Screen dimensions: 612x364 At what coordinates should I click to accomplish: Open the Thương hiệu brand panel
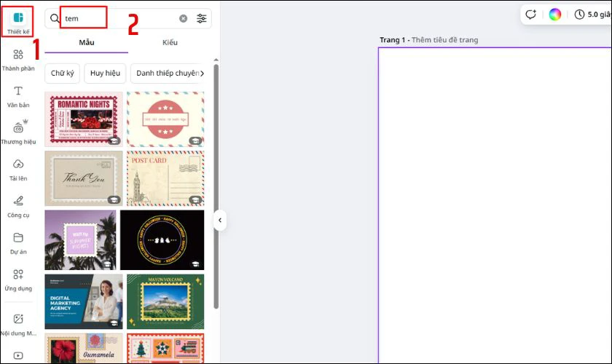coord(18,132)
